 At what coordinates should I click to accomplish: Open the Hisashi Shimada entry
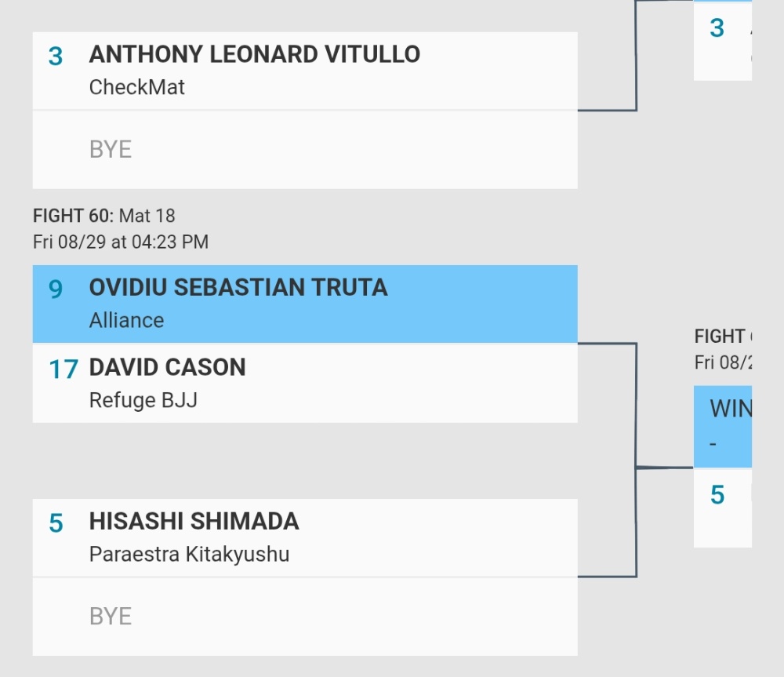pyautogui.click(x=305, y=537)
